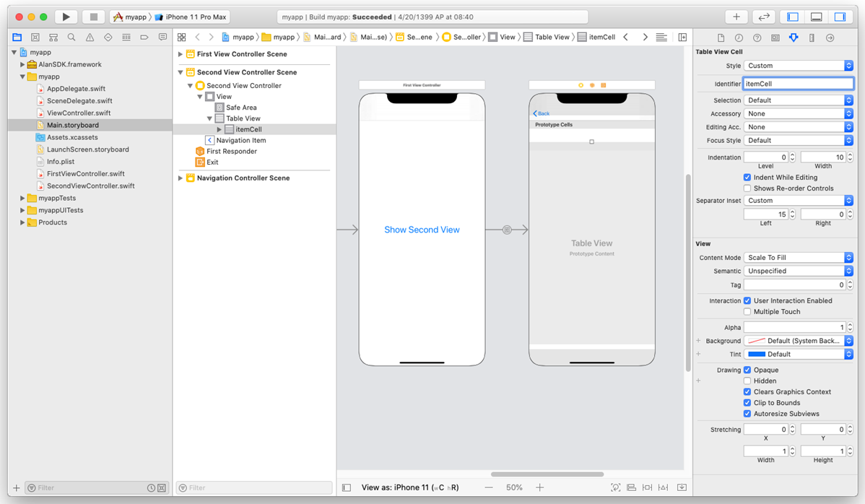Open the File inspector

coord(722,38)
